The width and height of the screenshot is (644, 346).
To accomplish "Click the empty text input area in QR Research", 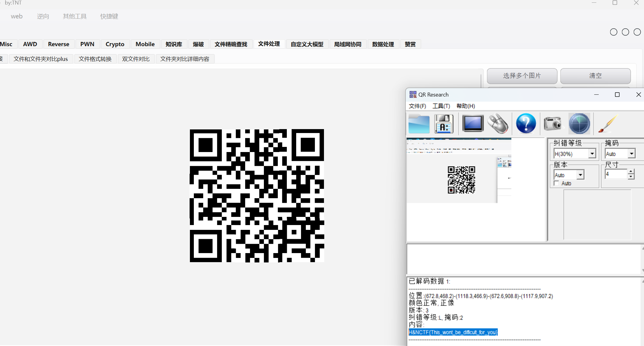I will point(524,259).
